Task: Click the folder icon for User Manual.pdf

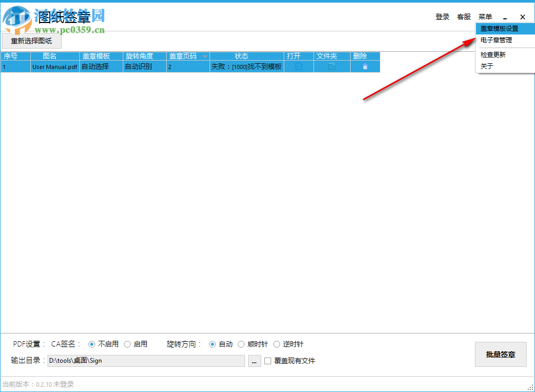Action: coord(331,66)
